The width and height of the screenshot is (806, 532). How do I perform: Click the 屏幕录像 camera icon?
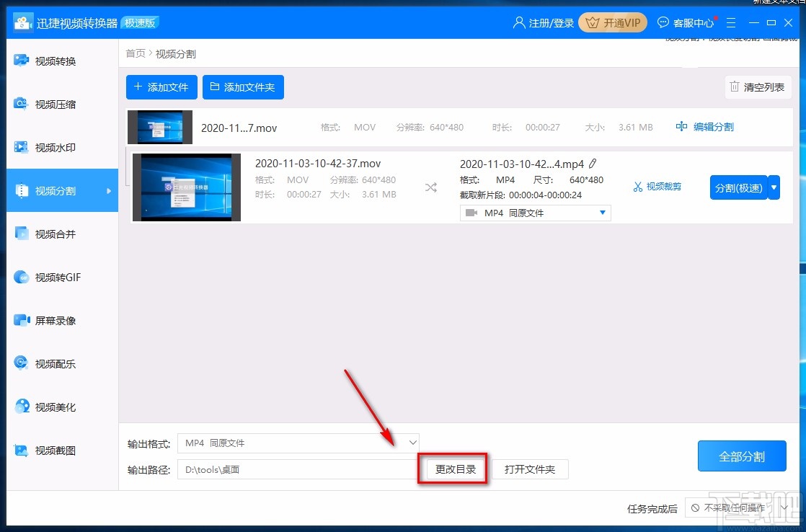(x=22, y=320)
